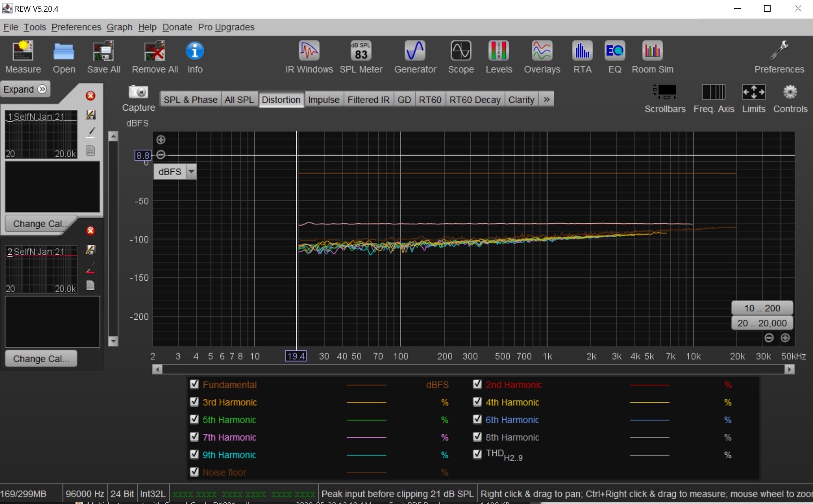The height and width of the screenshot is (504, 813).
Task: Click the Measure toolbar icon
Action: [23, 57]
